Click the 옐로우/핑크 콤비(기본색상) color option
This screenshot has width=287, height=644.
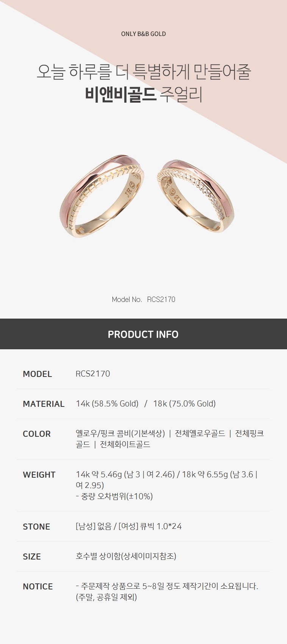(120, 433)
